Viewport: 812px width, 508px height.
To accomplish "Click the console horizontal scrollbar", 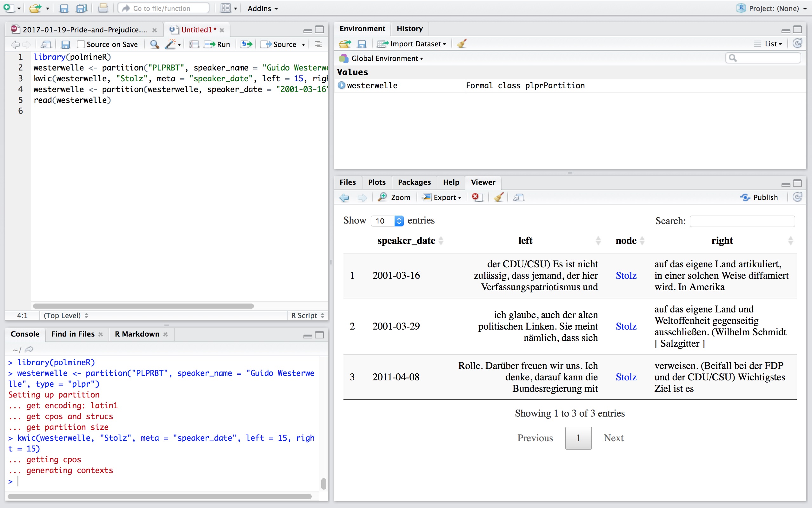I will tap(160, 497).
